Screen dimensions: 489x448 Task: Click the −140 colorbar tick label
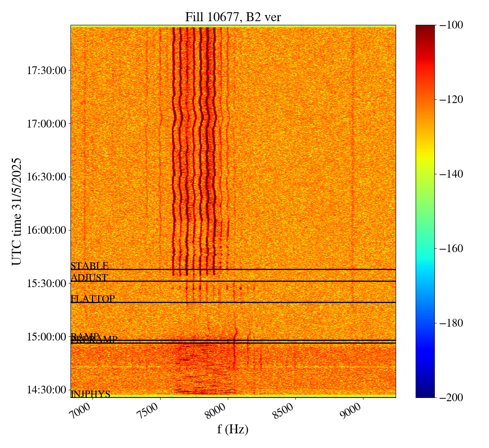click(x=451, y=174)
